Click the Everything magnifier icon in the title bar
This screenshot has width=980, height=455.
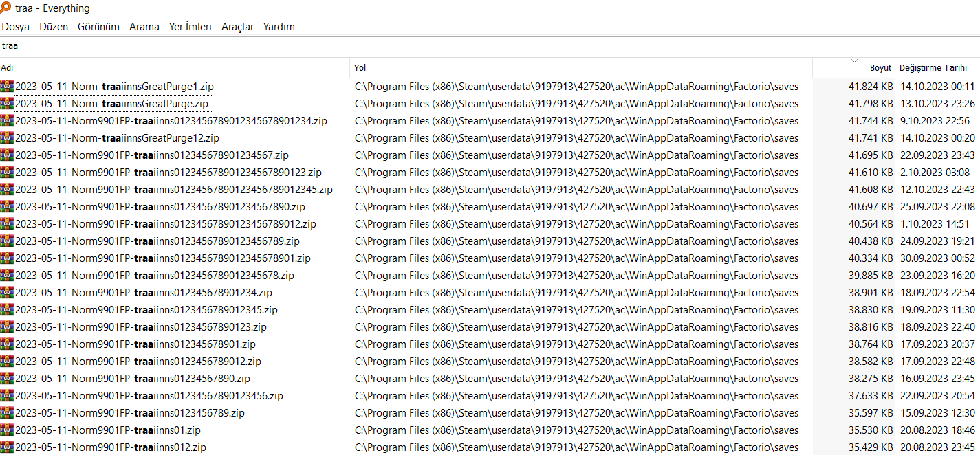(x=6, y=8)
